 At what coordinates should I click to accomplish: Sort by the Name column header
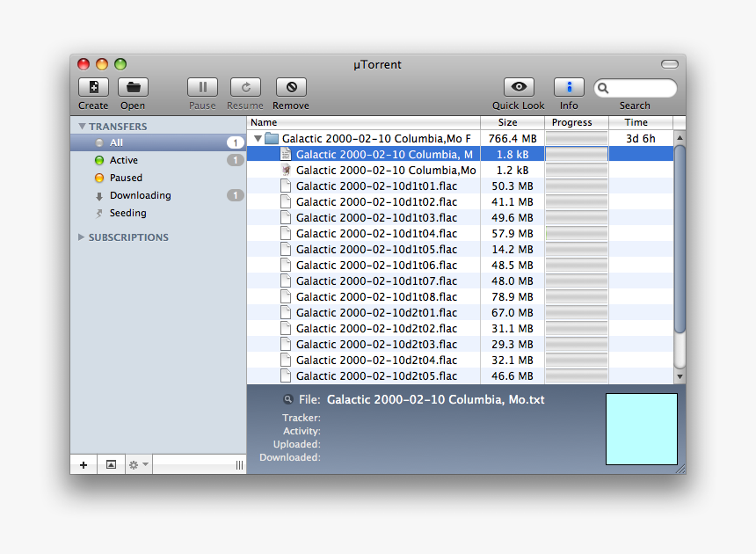click(364, 122)
